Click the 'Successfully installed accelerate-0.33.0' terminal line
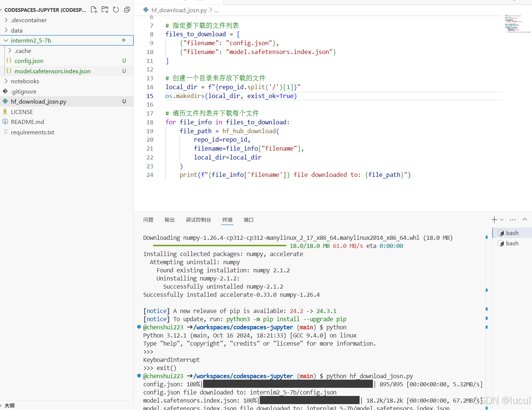The width and height of the screenshot is (532, 410). pos(232,295)
